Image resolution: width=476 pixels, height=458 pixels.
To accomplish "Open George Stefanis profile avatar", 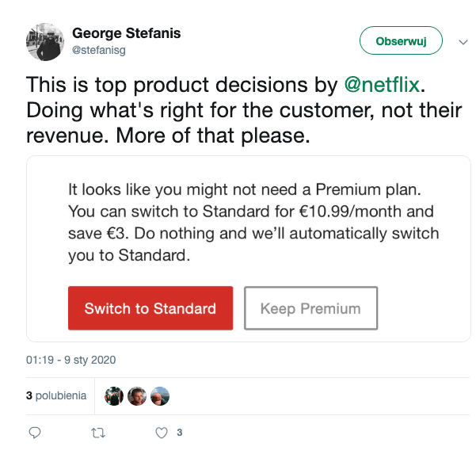I will (45, 42).
